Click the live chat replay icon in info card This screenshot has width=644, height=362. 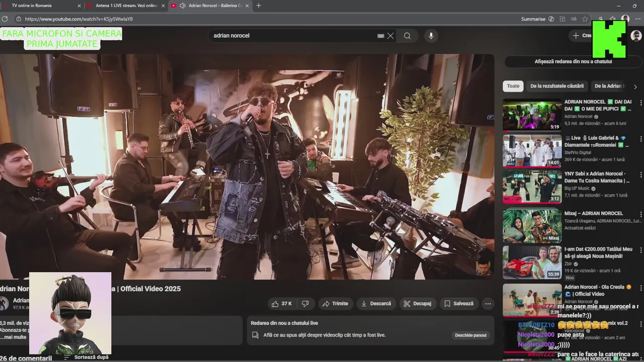(256, 335)
